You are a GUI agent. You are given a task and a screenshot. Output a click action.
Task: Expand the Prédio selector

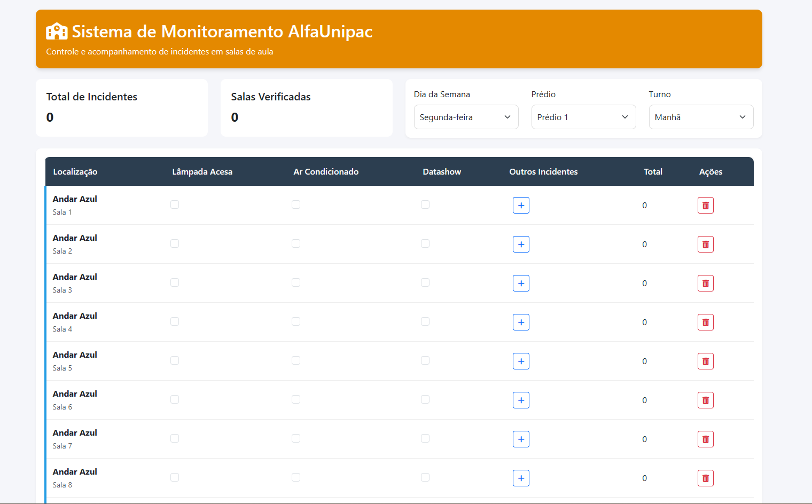pyautogui.click(x=583, y=117)
